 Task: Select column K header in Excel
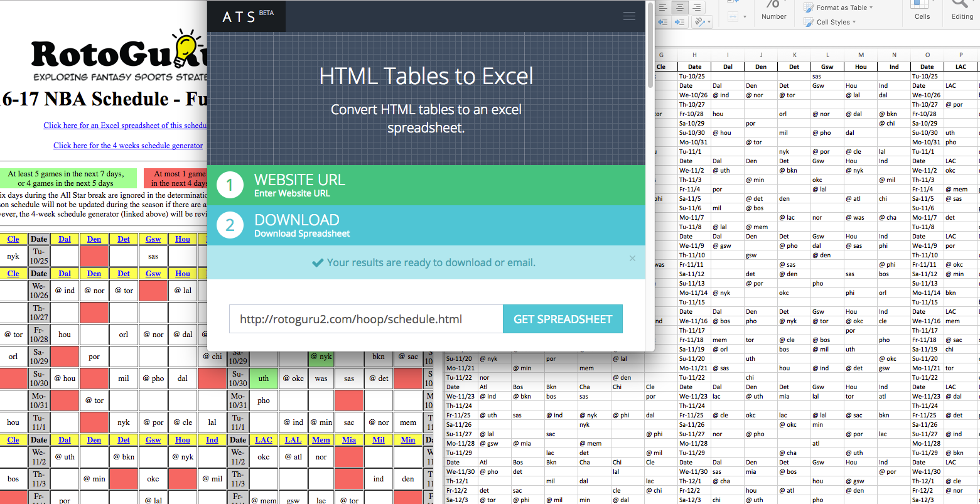click(794, 55)
